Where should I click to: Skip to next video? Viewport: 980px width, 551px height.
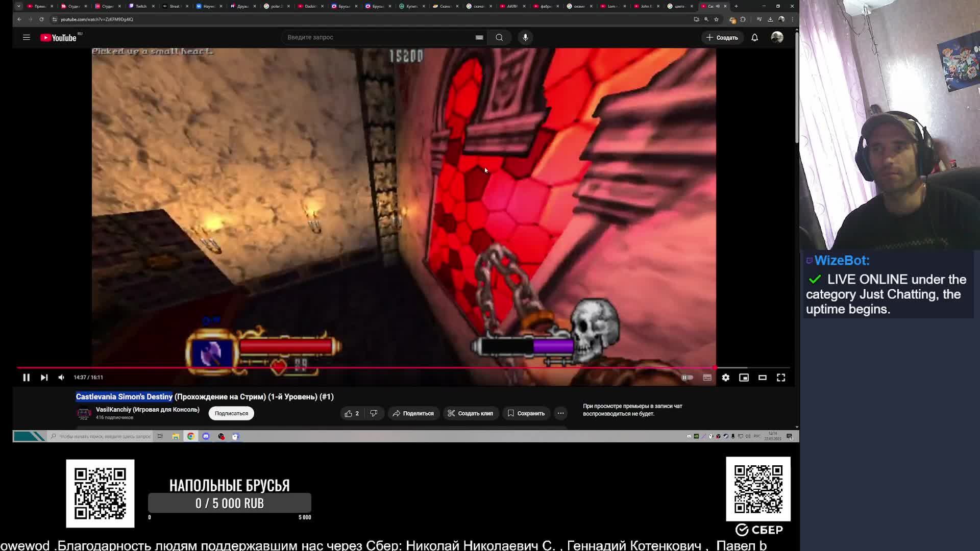(44, 378)
